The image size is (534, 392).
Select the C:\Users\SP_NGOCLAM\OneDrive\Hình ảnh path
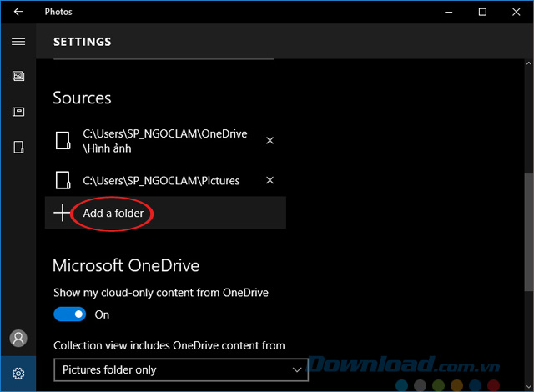point(165,141)
